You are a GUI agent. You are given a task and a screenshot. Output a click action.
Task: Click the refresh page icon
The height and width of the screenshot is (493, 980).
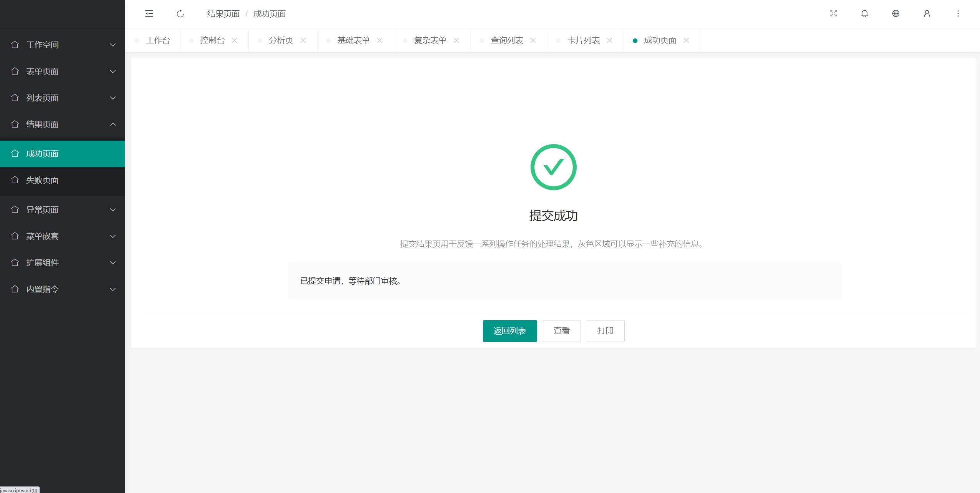[180, 14]
